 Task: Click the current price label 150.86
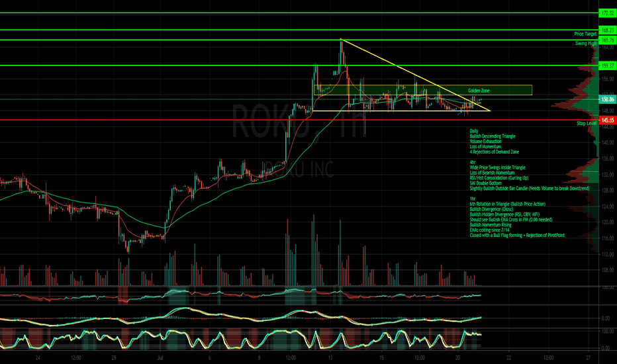(x=608, y=99)
